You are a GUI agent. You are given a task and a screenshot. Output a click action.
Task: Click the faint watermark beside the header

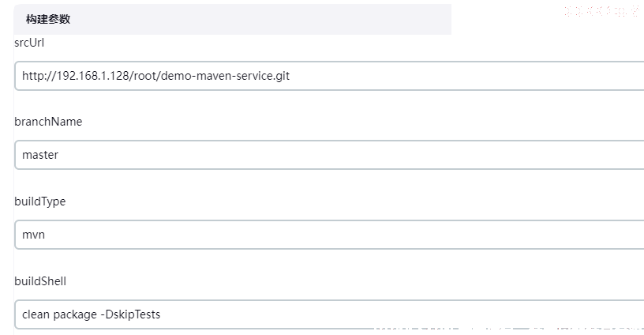click(601, 11)
